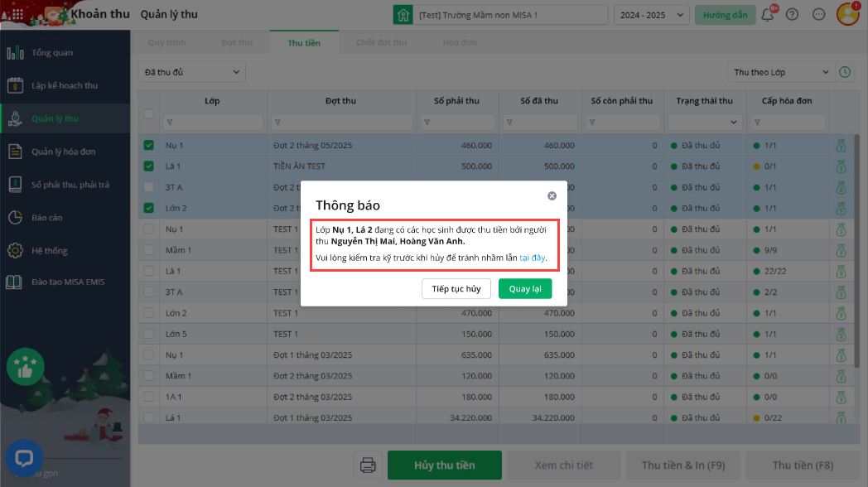868x487 pixels.
Task: Click filter icon under Số đã thu column
Action: tap(509, 123)
